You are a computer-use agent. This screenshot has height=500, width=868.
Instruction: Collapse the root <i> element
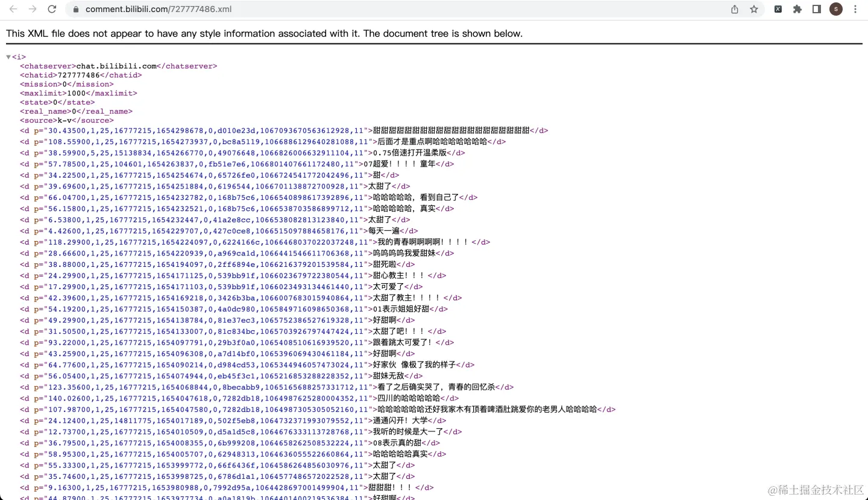8,57
